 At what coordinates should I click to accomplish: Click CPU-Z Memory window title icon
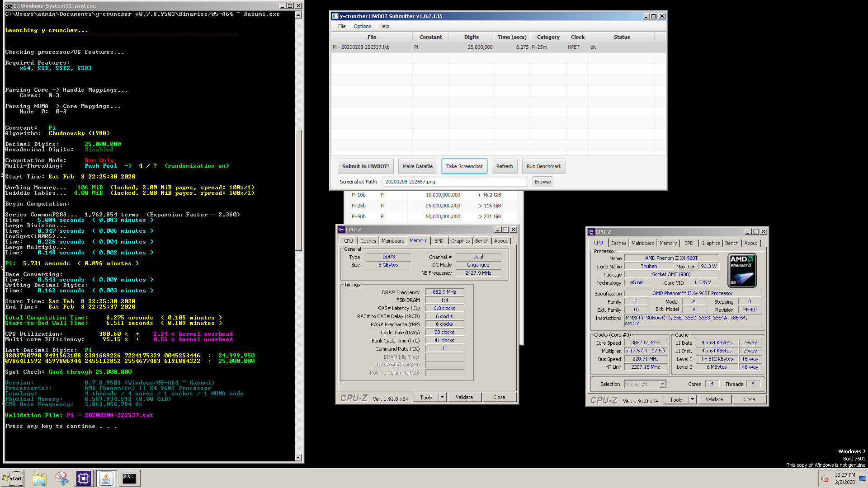tap(341, 230)
